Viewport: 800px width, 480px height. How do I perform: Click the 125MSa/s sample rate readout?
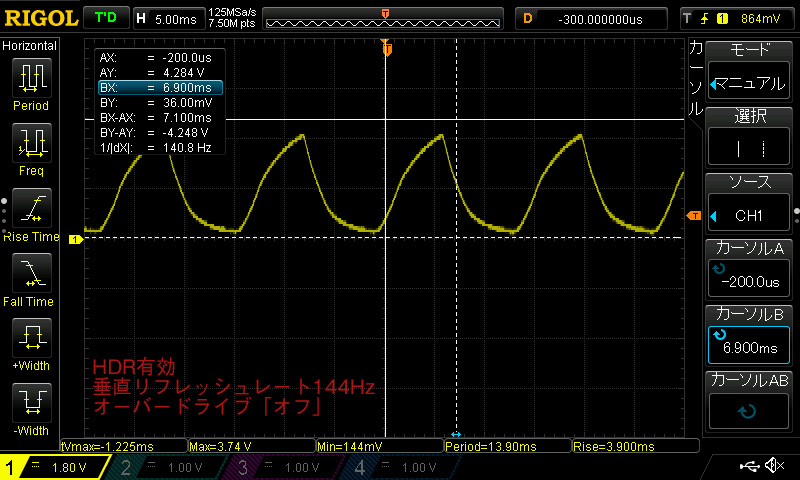(232, 13)
